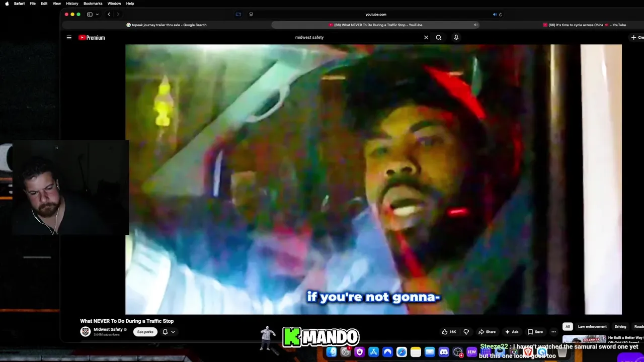The height and width of the screenshot is (362, 644).
Task: Open the View menu
Action: [57, 4]
